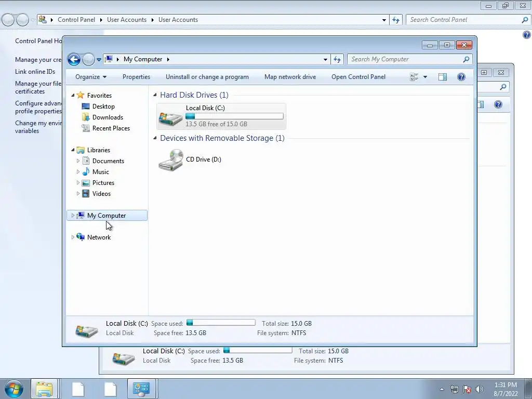Open Explorer help button
Screen dimensions: 532x399
point(461,77)
